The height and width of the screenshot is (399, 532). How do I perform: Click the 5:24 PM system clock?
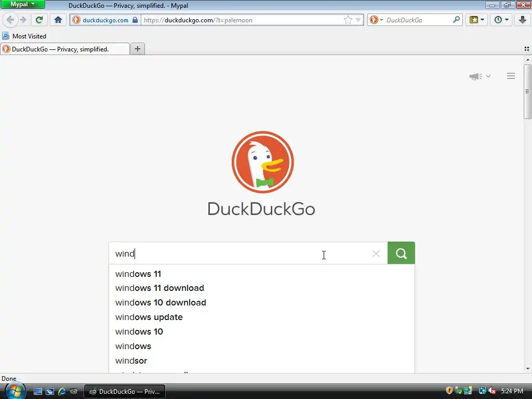(x=512, y=391)
